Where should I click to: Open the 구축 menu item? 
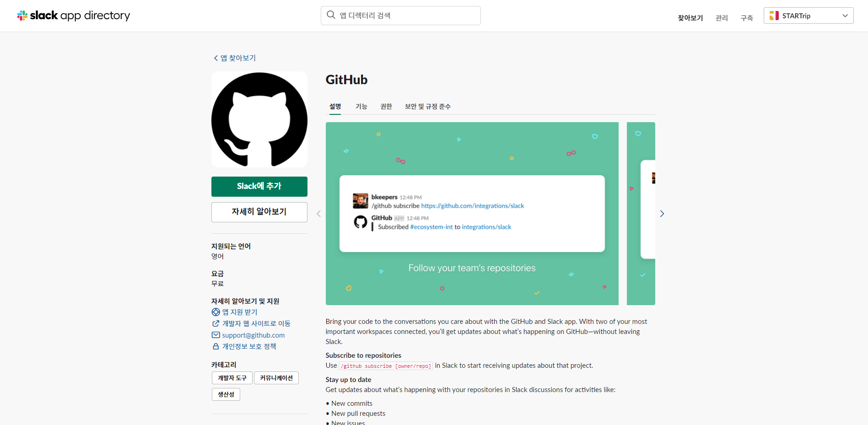747,18
